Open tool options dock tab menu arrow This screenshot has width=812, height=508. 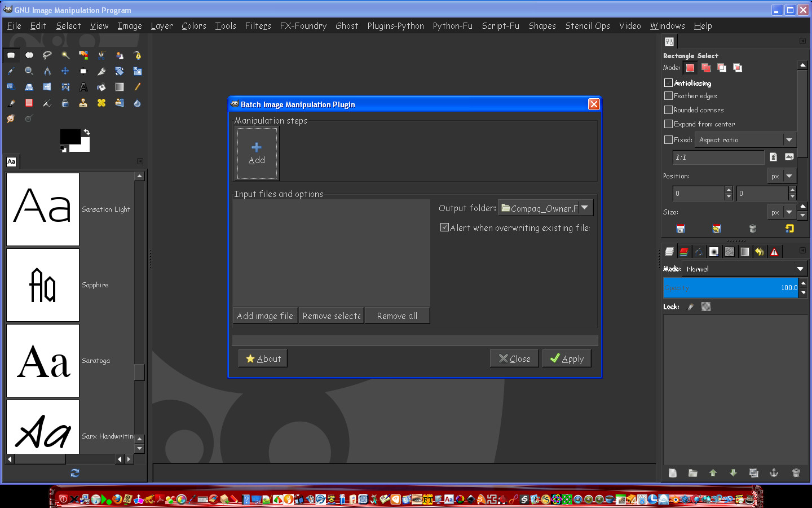(x=802, y=41)
